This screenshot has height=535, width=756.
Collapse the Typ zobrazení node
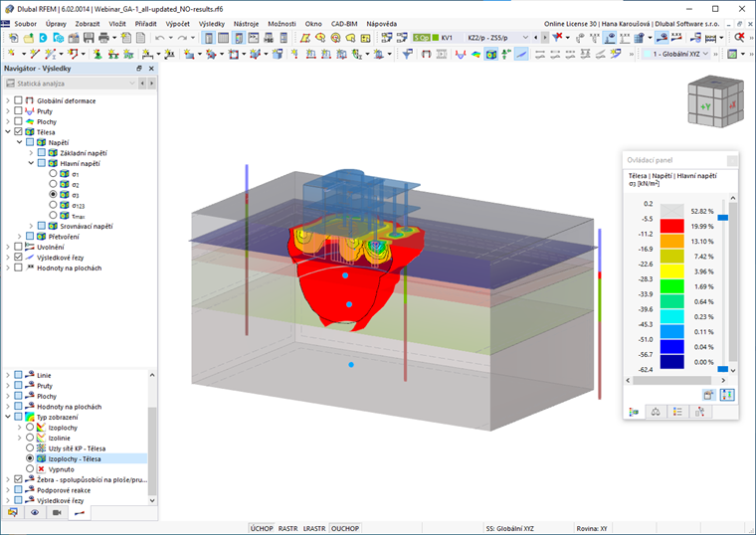[x=8, y=417]
